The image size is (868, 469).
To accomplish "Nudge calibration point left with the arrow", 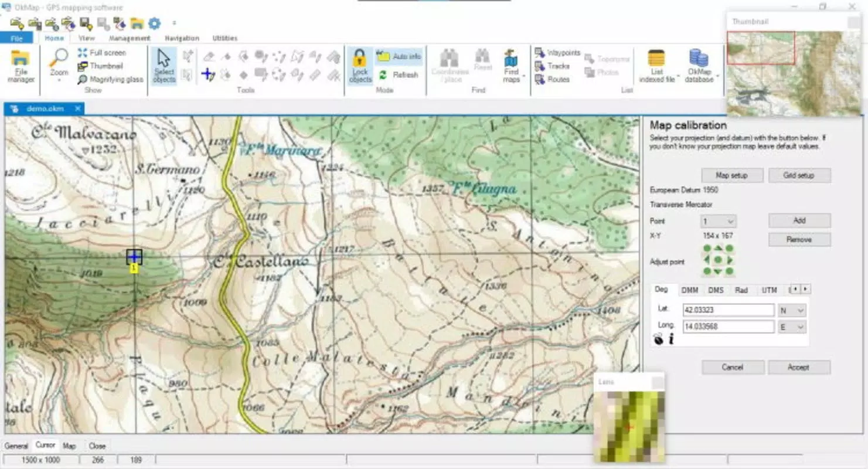I will coord(707,260).
